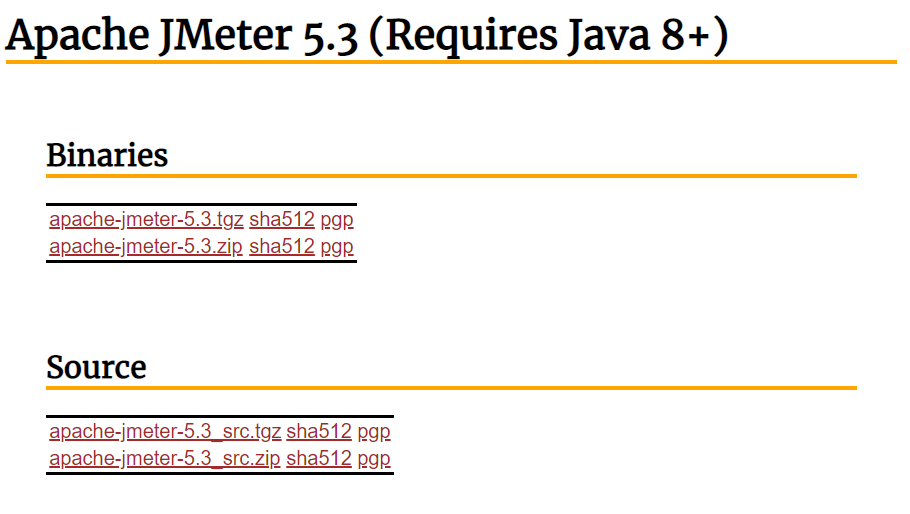Click the Apache JMeter 5.3 title text
Viewport: 910px width, 514px height.
182,37
